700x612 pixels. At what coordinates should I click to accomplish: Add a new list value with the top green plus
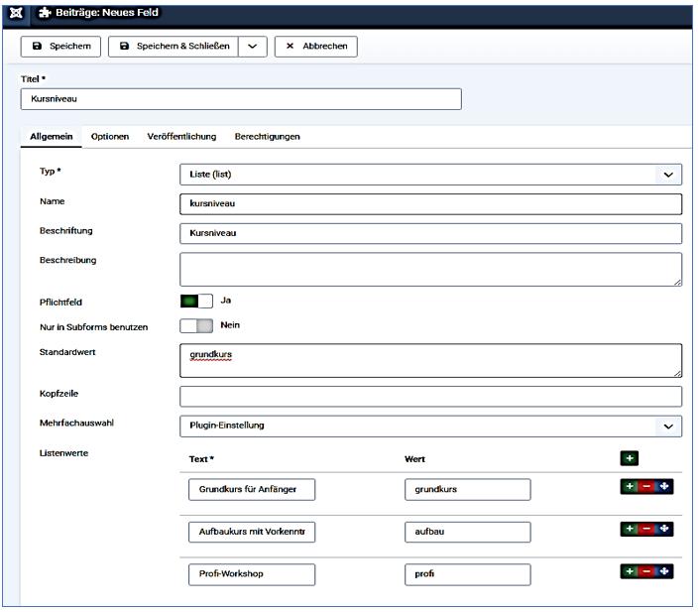click(629, 458)
